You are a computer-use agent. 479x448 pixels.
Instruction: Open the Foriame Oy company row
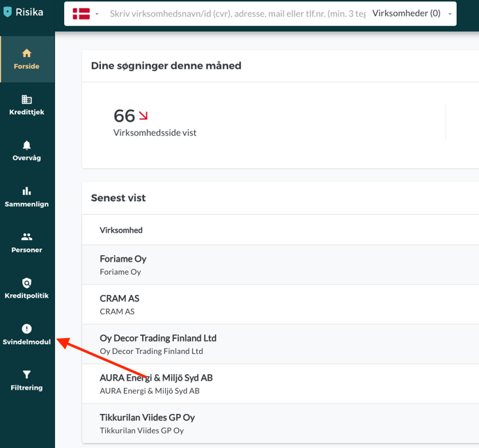point(281,265)
